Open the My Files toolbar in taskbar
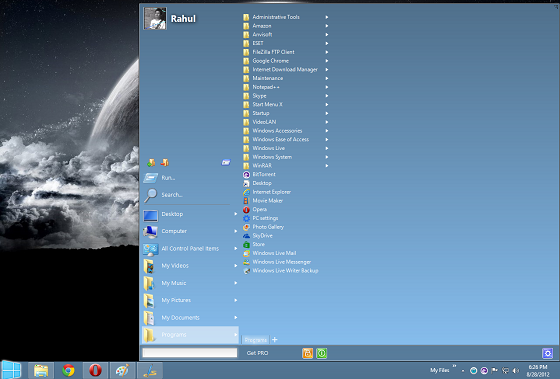 (439, 370)
